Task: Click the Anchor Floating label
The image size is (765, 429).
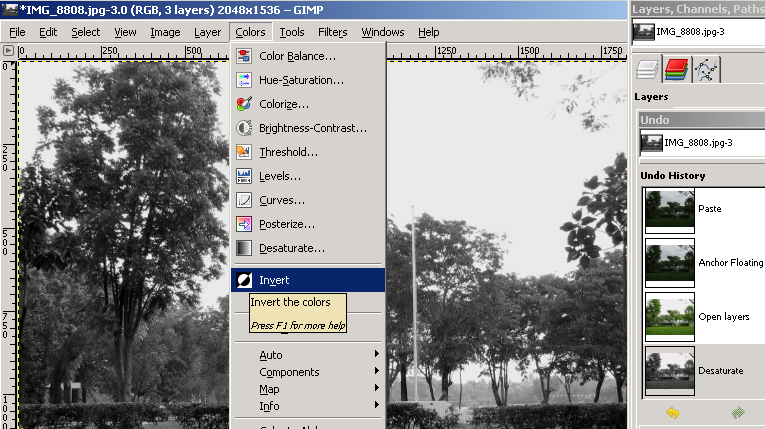Action: click(x=730, y=263)
